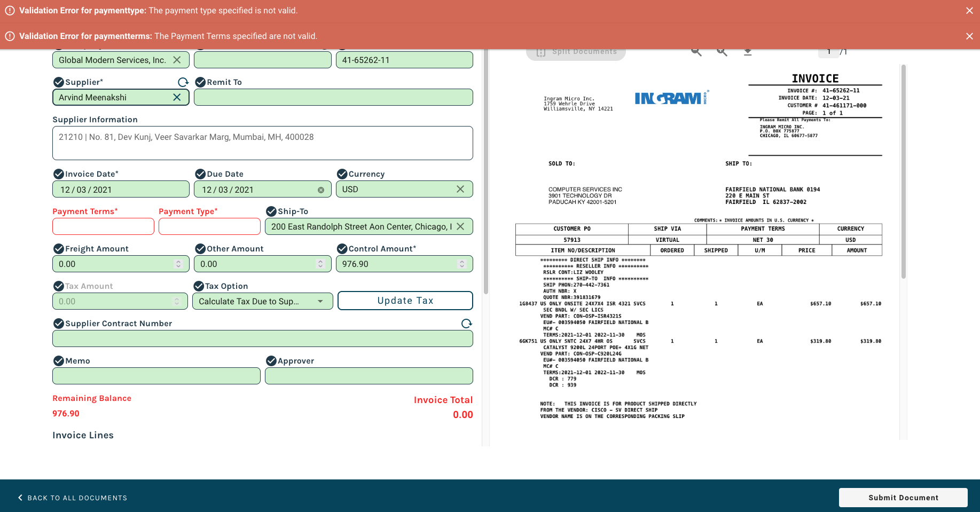Toggle the Approver field check mark
This screenshot has height=512, width=980.
click(x=271, y=361)
